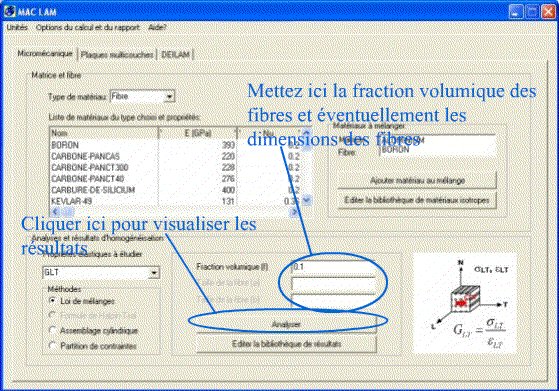
Task: Click the GLT cube diagram image
Action: pos(465,303)
